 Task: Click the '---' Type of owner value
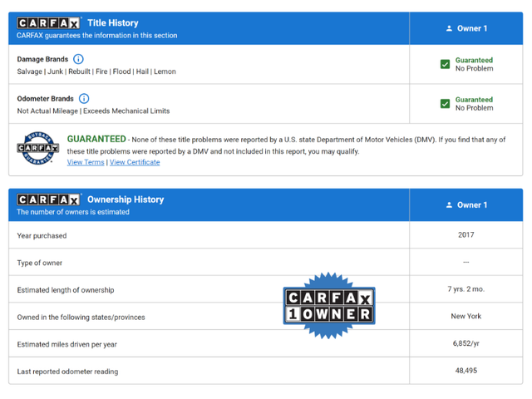(466, 262)
